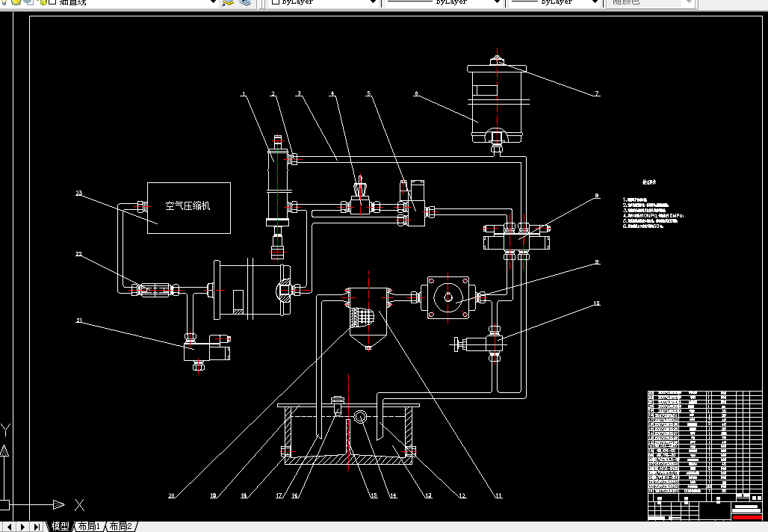Select callout number 11 label

pos(498,495)
